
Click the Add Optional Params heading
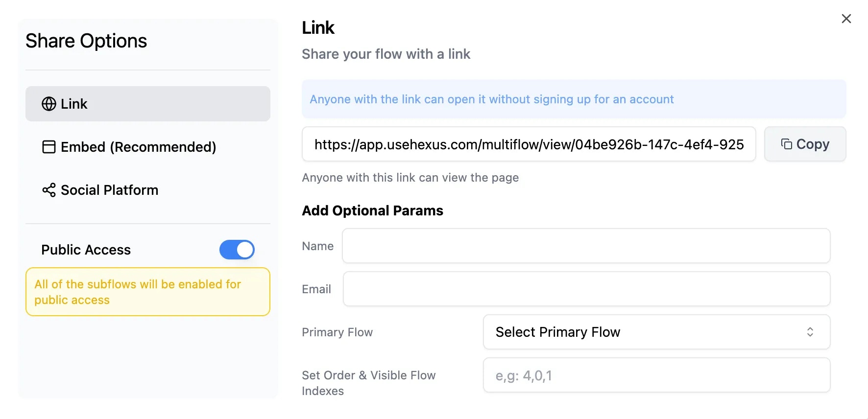point(373,210)
